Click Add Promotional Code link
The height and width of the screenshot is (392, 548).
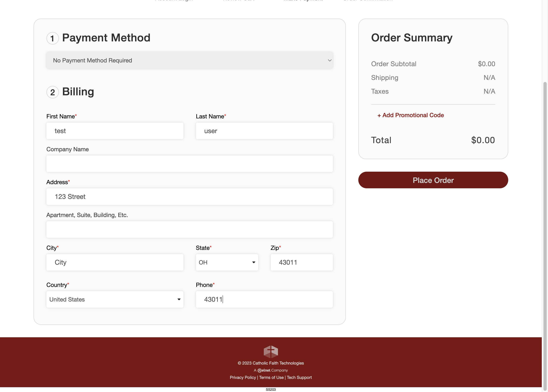[411, 115]
